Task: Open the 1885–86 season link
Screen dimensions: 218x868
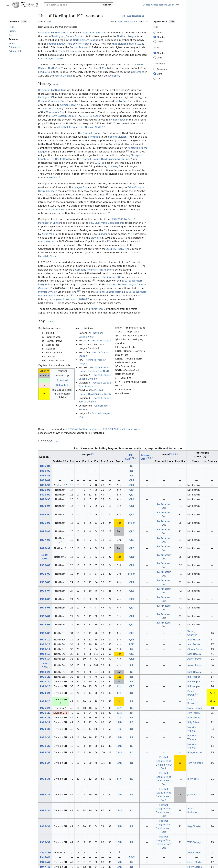Action: click(x=45, y=466)
